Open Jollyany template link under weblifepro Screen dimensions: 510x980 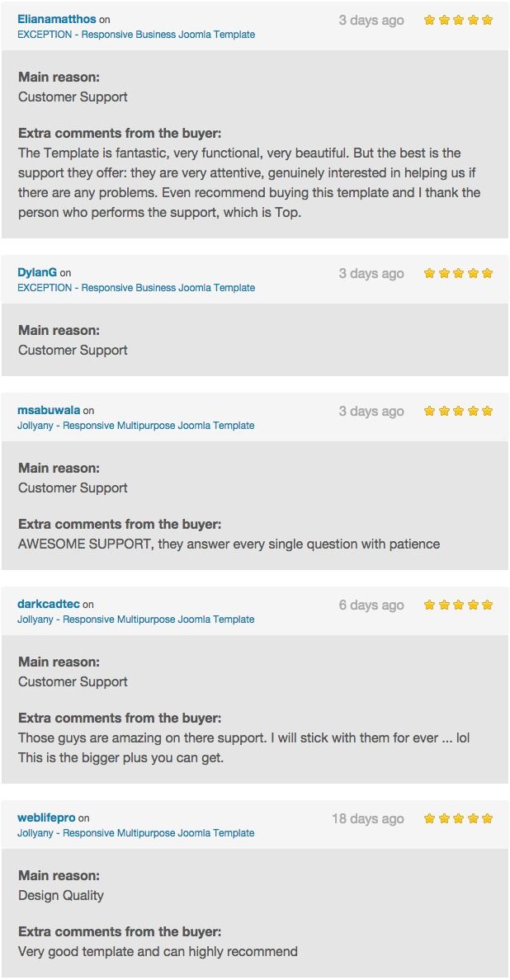pyautogui.click(x=136, y=833)
